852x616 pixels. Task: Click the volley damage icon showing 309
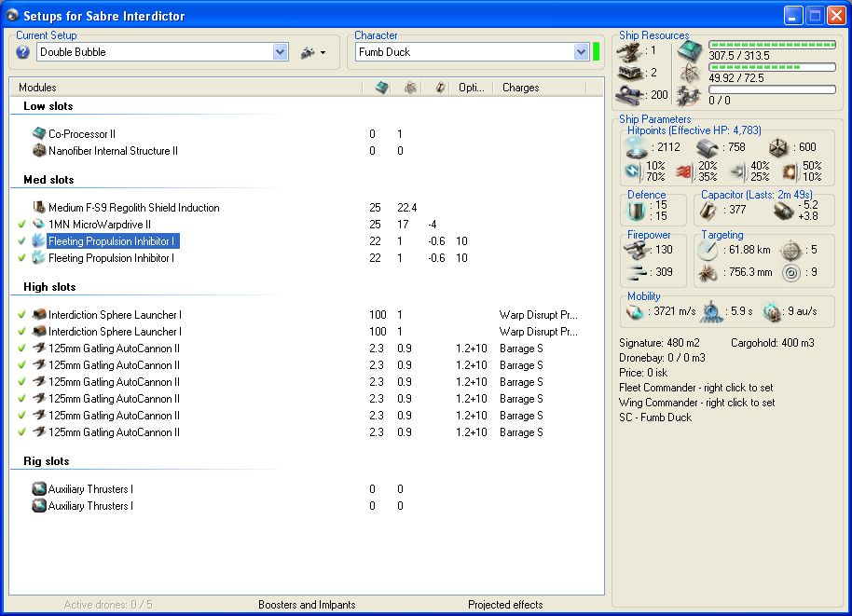pyautogui.click(x=637, y=272)
